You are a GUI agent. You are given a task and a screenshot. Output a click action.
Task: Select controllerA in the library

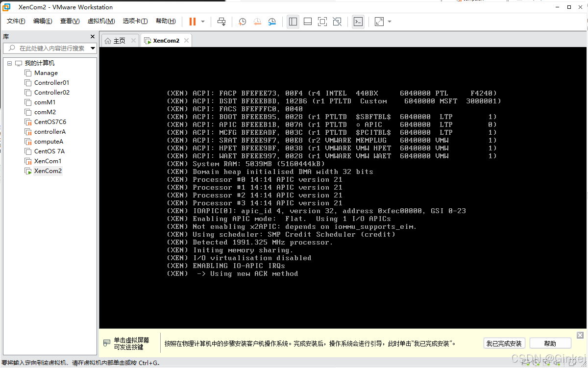pyautogui.click(x=49, y=132)
